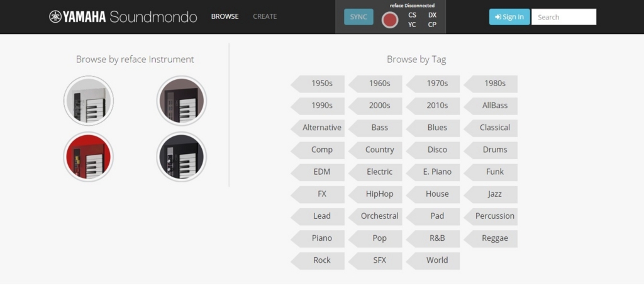Browse the 2010s tag

[x=433, y=106]
